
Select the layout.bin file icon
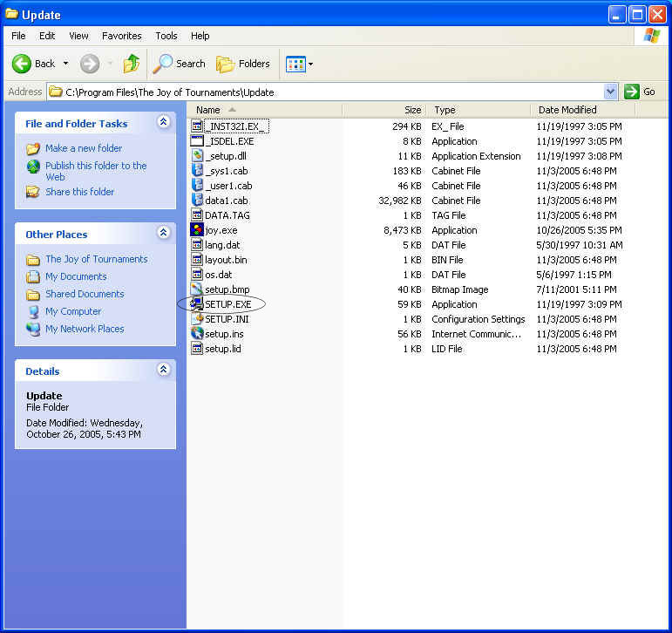click(197, 260)
